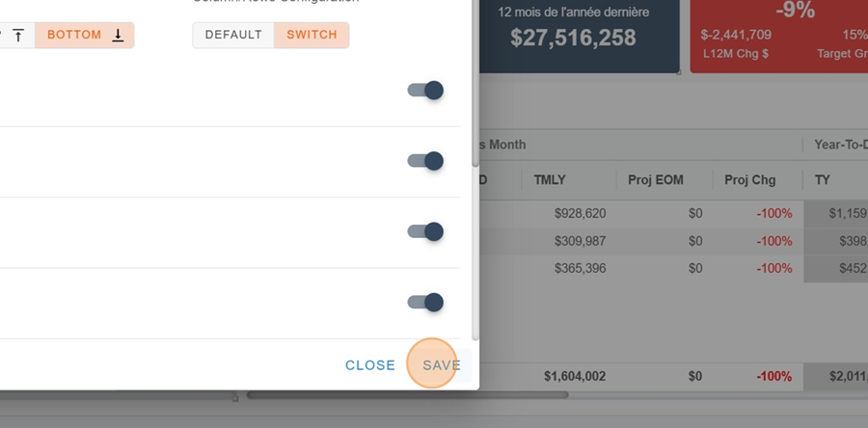This screenshot has width=868, height=428.
Task: Select the SWITCH configuration option
Action: coord(312,36)
